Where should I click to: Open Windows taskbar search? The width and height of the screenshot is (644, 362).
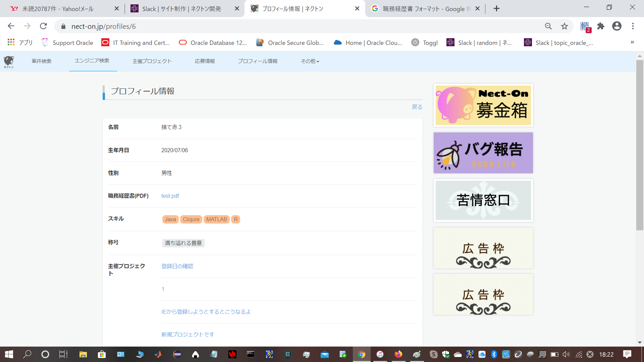(x=27, y=354)
